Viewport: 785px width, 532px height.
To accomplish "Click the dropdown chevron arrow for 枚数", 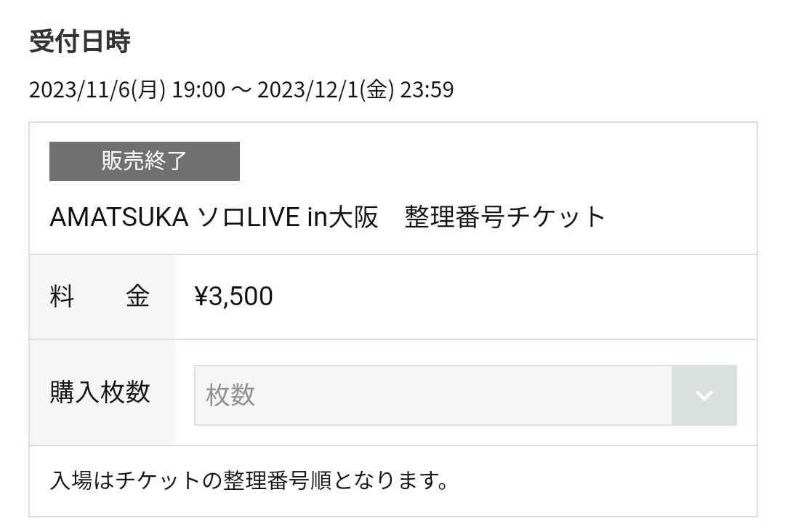I will click(x=704, y=395).
